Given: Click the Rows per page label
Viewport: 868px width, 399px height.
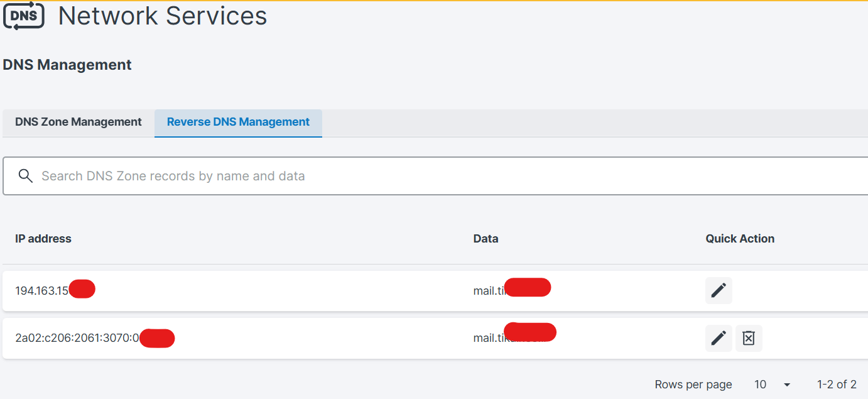Looking at the screenshot, I should pyautogui.click(x=693, y=385).
